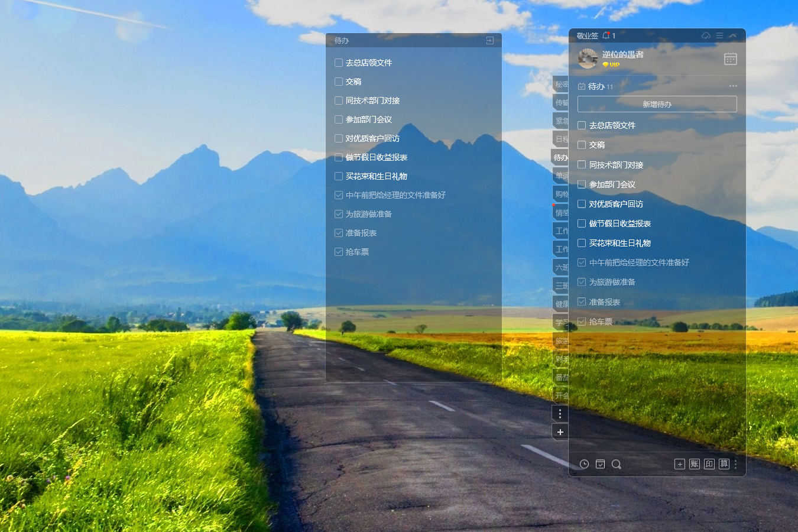Click the 印 icon in bottom toolbar
This screenshot has width=798, height=532.
[709, 464]
